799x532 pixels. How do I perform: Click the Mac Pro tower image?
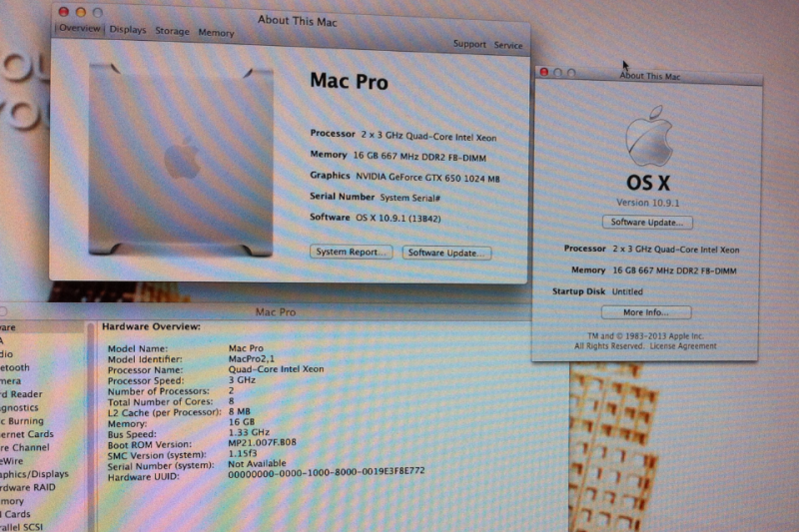click(x=181, y=160)
